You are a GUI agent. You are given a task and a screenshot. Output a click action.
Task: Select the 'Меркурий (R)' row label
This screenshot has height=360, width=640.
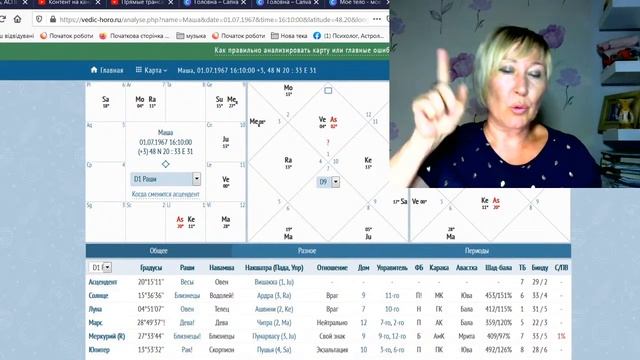[x=107, y=336]
